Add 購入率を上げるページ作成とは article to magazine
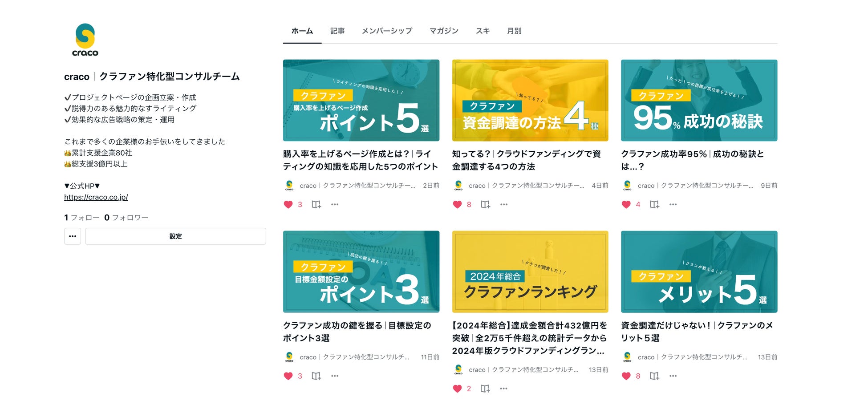This screenshot has height=413, width=868. (316, 205)
